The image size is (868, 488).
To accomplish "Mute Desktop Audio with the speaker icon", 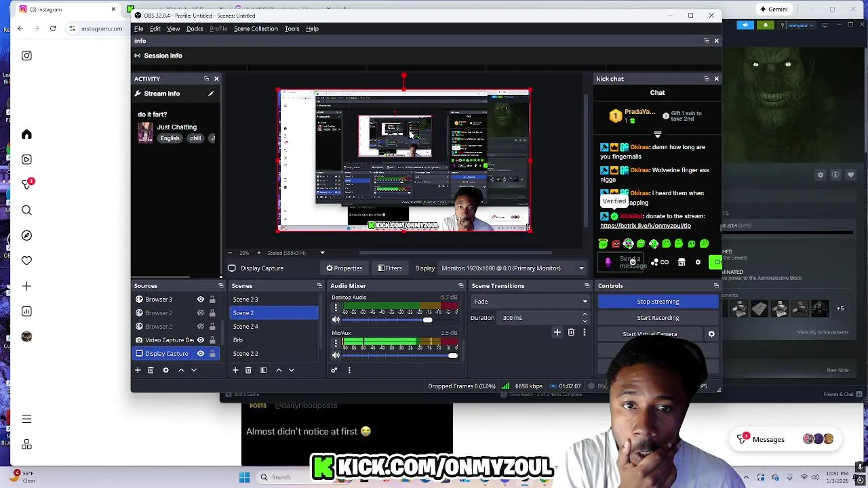I will coord(336,320).
